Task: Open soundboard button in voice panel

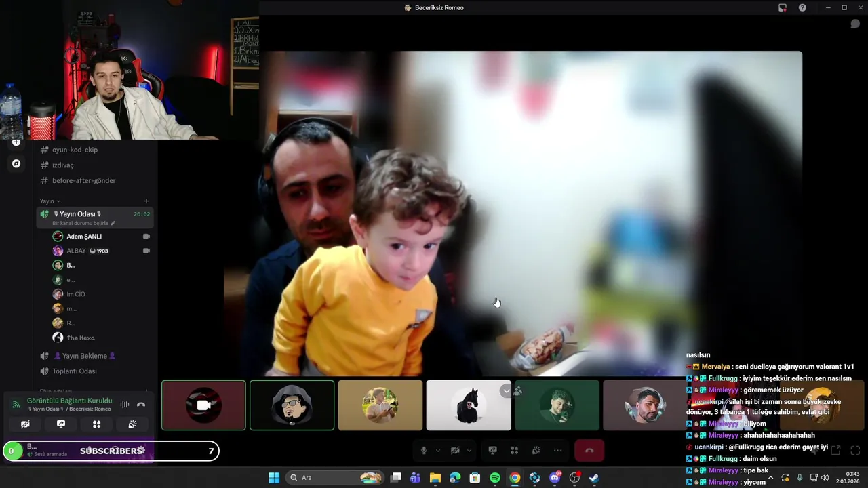Action: [132, 424]
